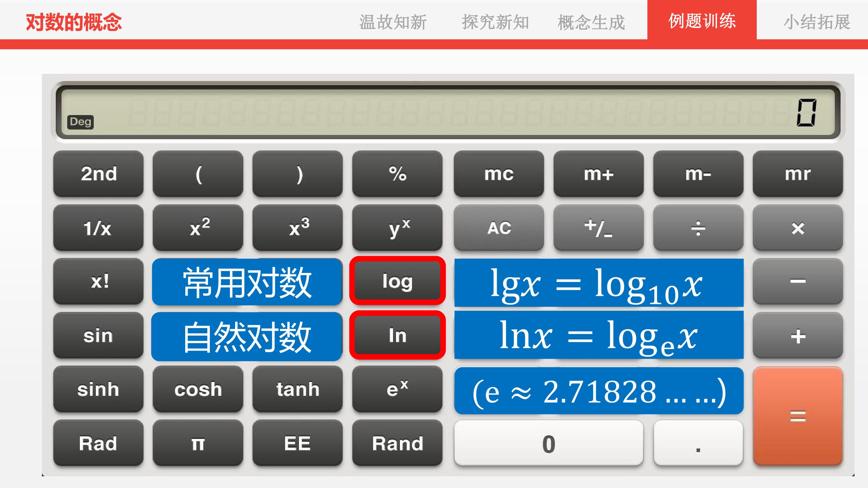The height and width of the screenshot is (488, 868).
Task: Click the minus key
Action: pyautogui.click(x=798, y=282)
